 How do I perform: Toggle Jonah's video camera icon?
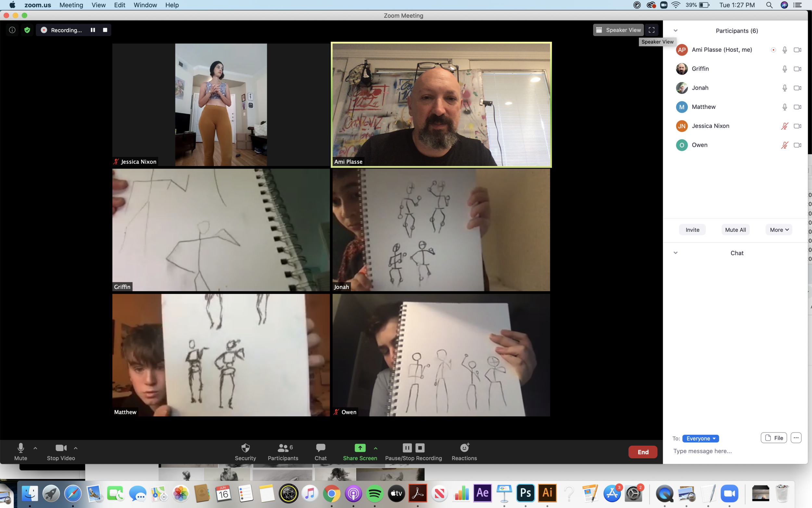pyautogui.click(x=798, y=88)
